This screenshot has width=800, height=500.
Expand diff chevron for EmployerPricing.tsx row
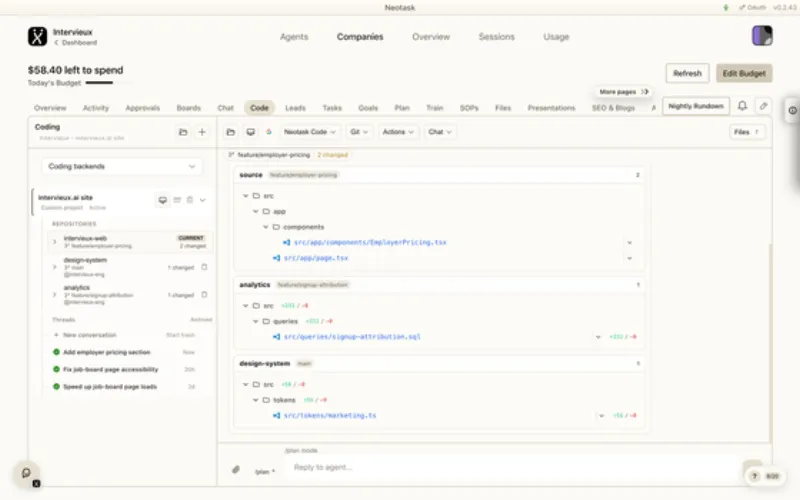click(629, 243)
